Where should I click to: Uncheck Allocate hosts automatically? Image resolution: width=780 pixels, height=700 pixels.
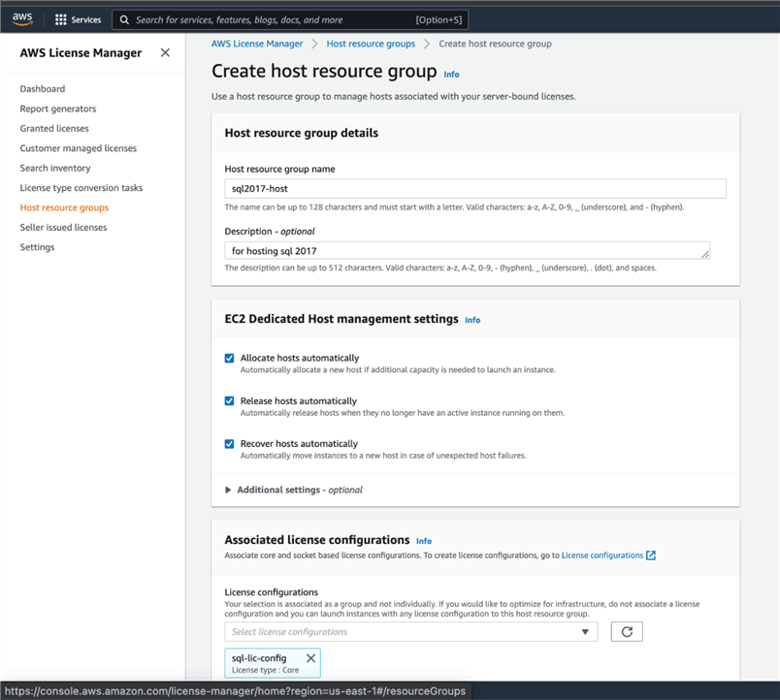pos(230,358)
